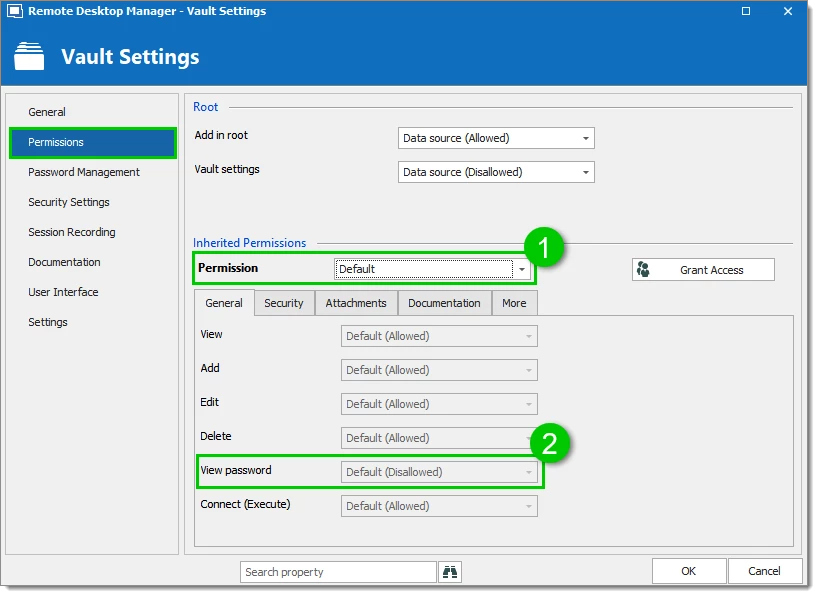818x596 pixels.
Task: Open the Connect (Execute) dropdown
Action: (439, 506)
